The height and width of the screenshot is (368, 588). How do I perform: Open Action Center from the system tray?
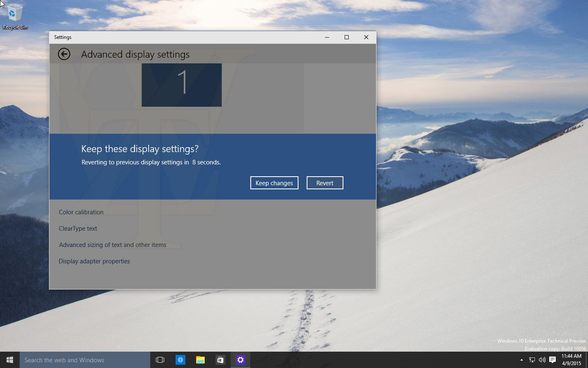coord(552,360)
